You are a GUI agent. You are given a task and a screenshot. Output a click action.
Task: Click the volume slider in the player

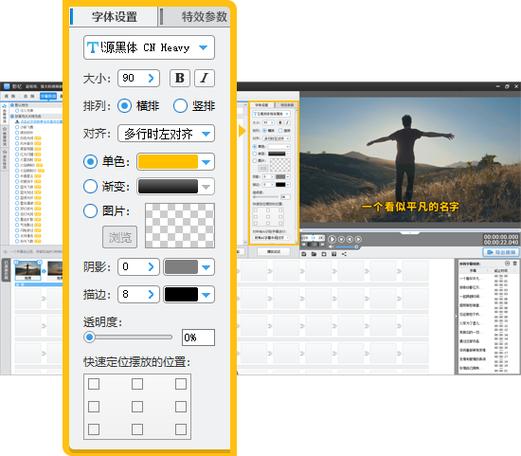click(347, 247)
